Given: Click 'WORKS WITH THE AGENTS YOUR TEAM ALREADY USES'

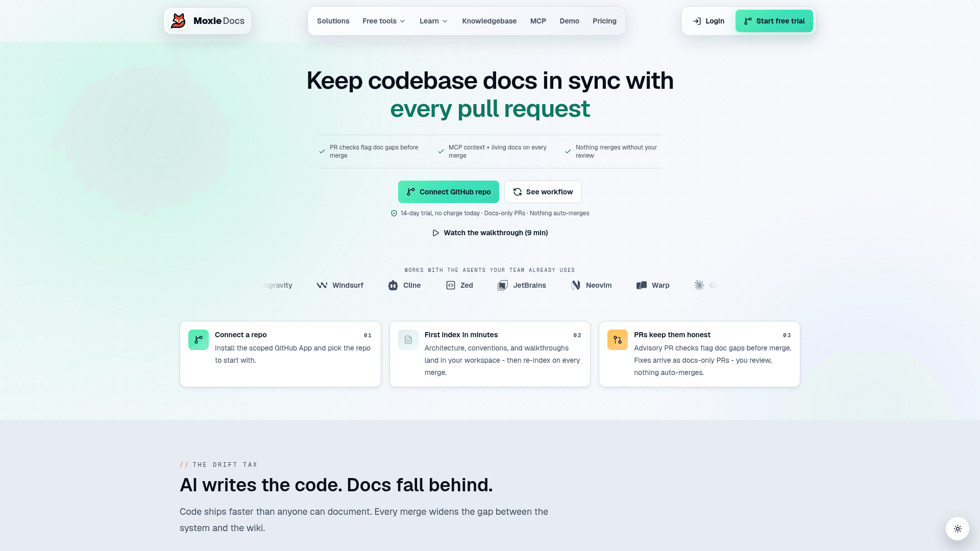Looking at the screenshot, I should (490, 270).
